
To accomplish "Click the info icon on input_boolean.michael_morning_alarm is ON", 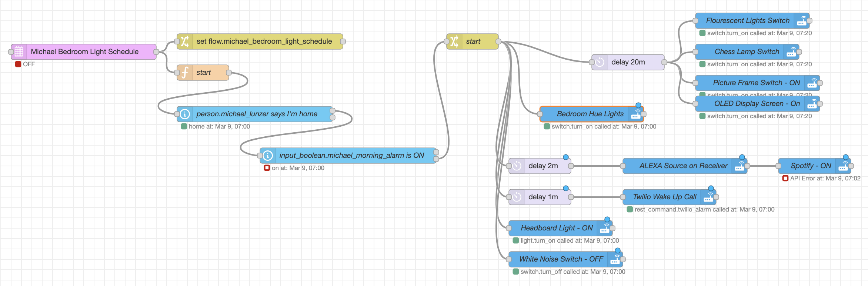I will (x=268, y=156).
